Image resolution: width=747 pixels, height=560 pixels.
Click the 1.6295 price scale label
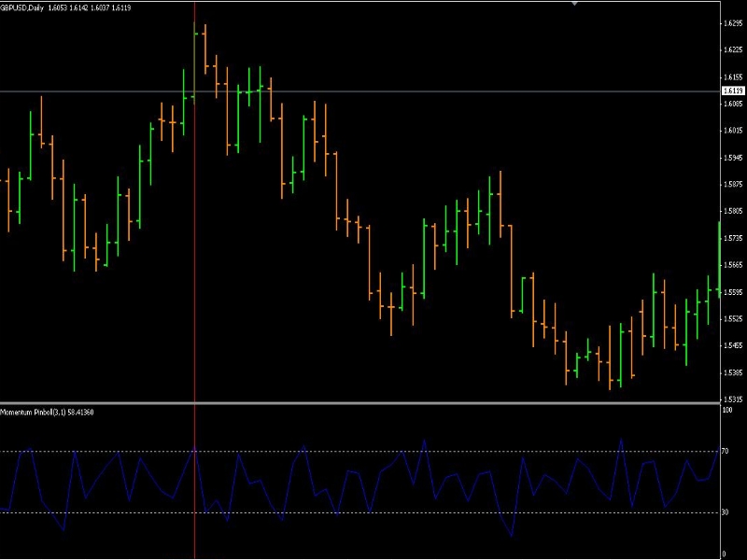(733, 24)
